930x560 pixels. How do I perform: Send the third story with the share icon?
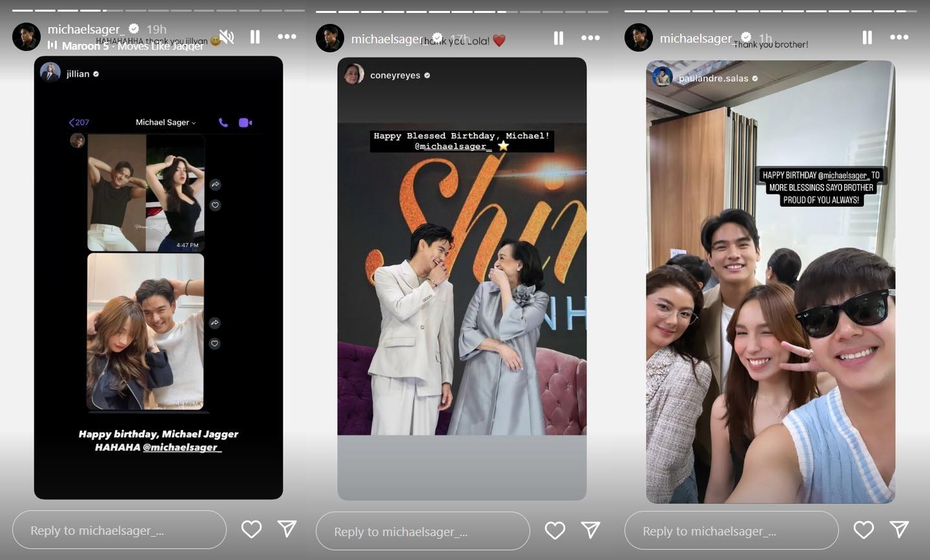pyautogui.click(x=899, y=530)
